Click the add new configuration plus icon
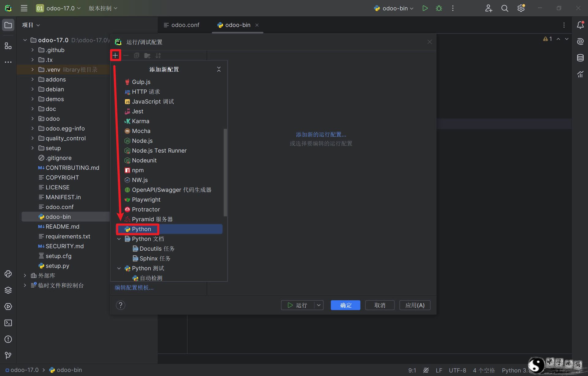The height and width of the screenshot is (376, 588). (x=115, y=55)
